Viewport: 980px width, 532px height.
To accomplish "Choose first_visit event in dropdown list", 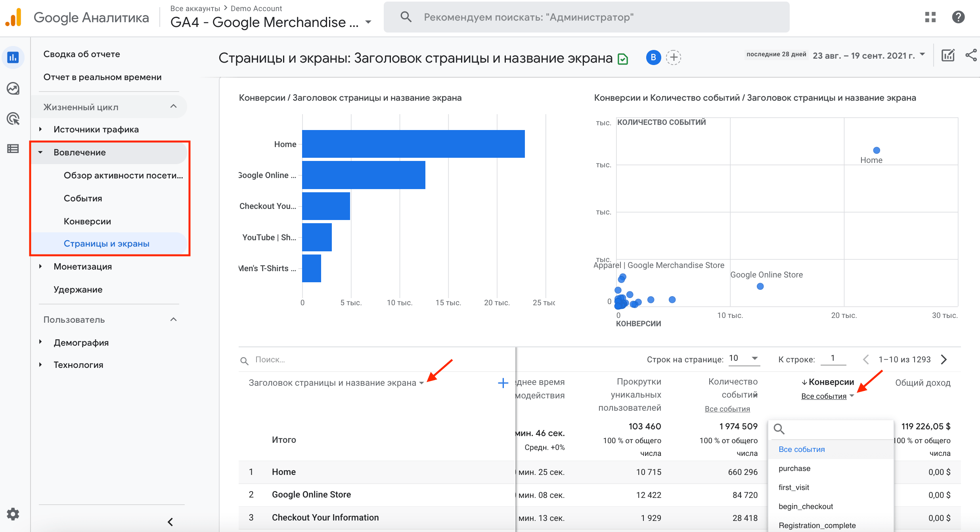I will point(831,487).
